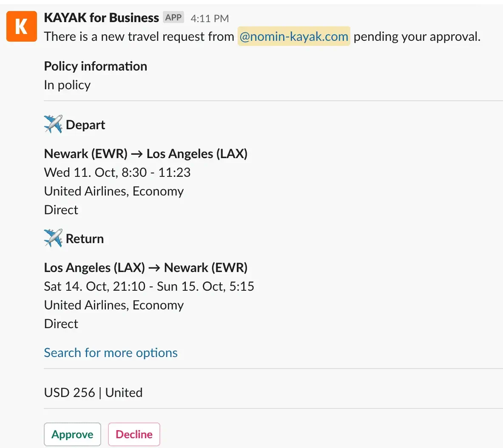Click the 4:11 PM message timestamp

(210, 18)
